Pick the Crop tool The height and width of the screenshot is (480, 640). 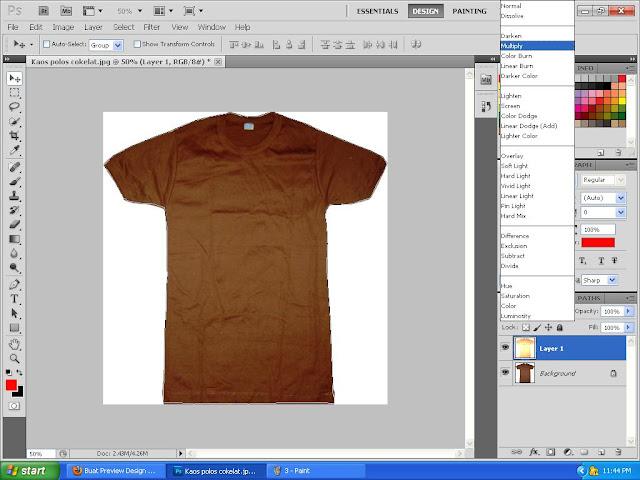(x=15, y=136)
